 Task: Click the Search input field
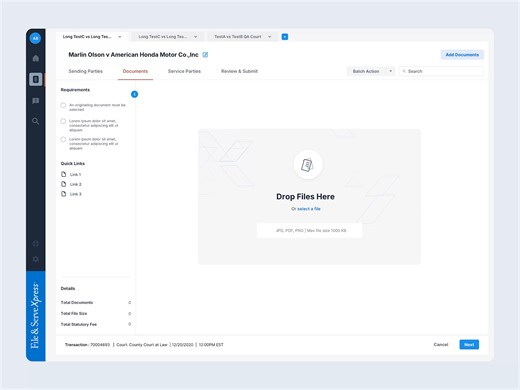pos(442,71)
